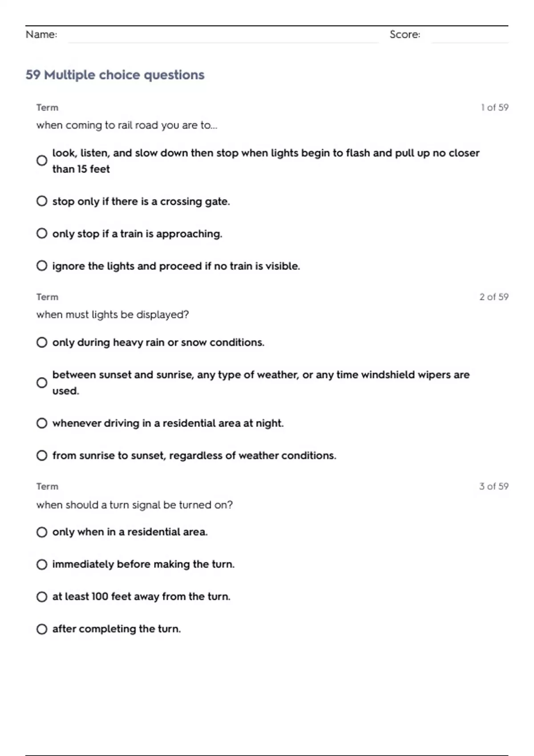Click the '1 of 59' question counter
This screenshot has height=756, width=534.
point(494,108)
